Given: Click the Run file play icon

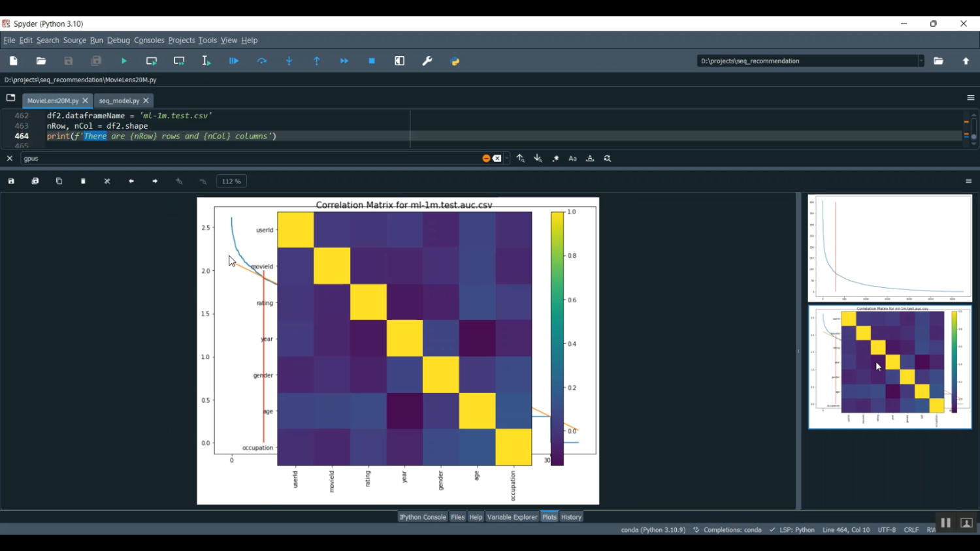Looking at the screenshot, I should [x=124, y=61].
